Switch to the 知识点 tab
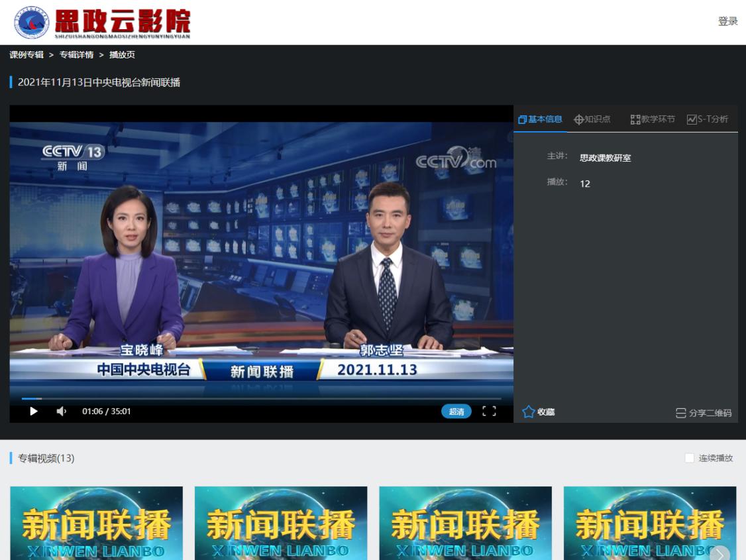Viewport: 746px width, 560px height. click(x=592, y=119)
